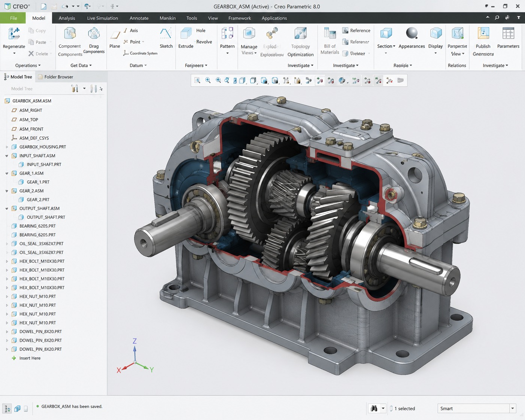The image size is (525, 420).
Task: Select the Revolve tool
Action: pyautogui.click(x=204, y=42)
